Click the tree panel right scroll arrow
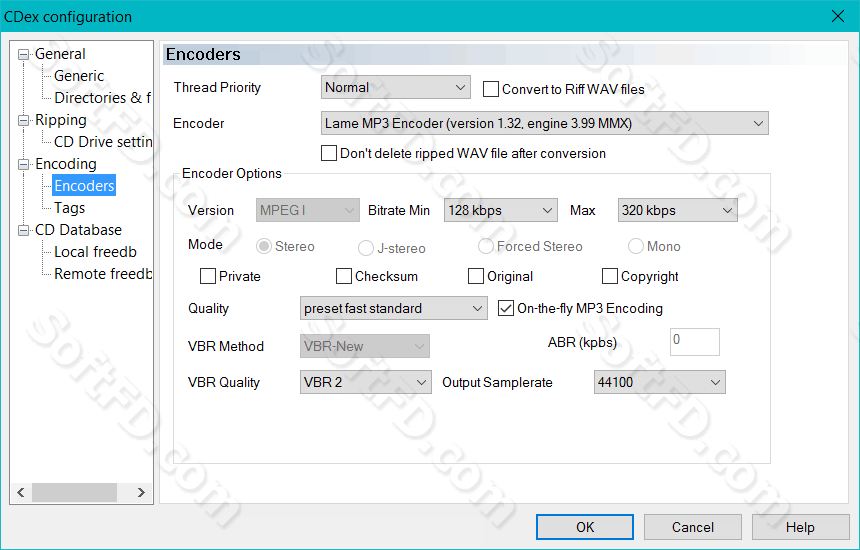The image size is (860, 550). click(x=142, y=492)
